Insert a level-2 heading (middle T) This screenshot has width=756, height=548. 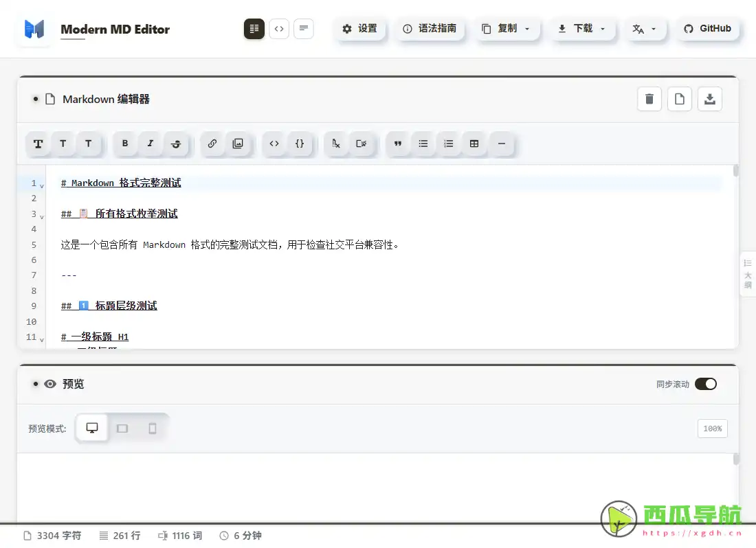click(x=63, y=144)
